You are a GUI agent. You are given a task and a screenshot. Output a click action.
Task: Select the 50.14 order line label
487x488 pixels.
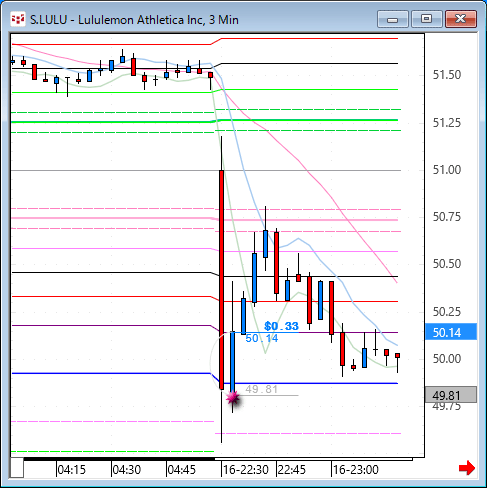click(262, 338)
